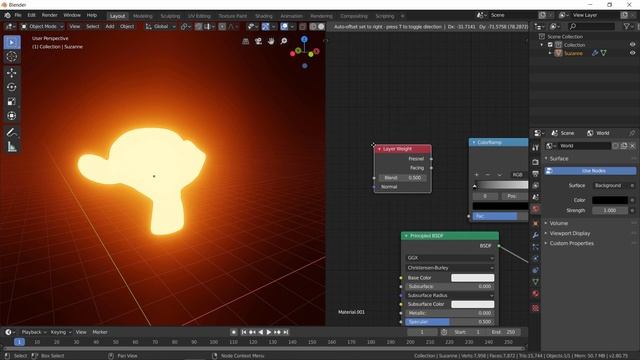
Task: Adjust the Specular slider on Principled BSDF
Action: pos(450,322)
